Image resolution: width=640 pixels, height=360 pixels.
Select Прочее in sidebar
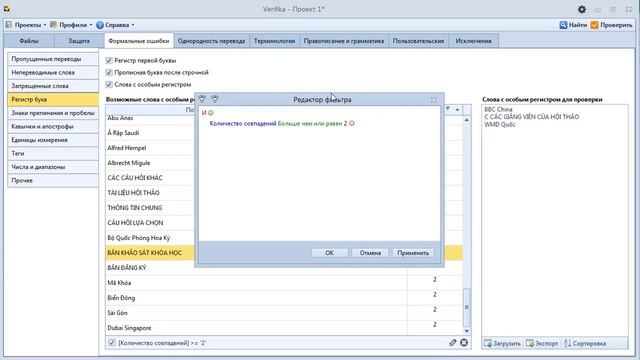[53, 180]
